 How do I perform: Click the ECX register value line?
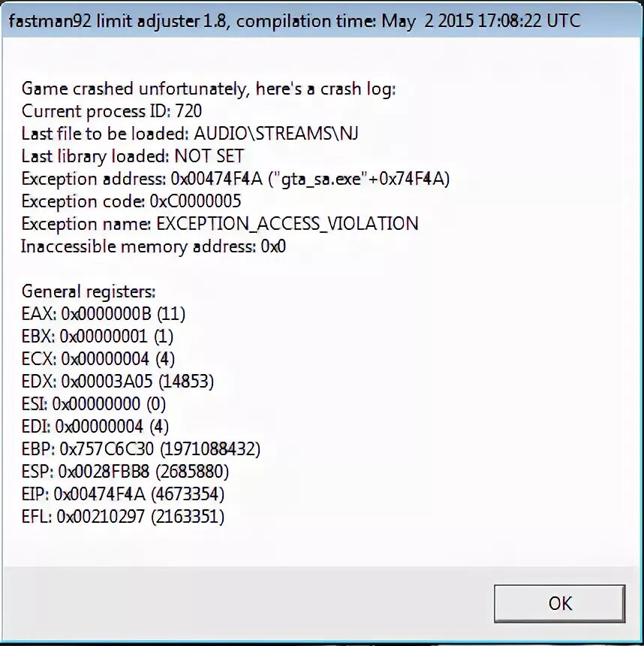point(98,359)
